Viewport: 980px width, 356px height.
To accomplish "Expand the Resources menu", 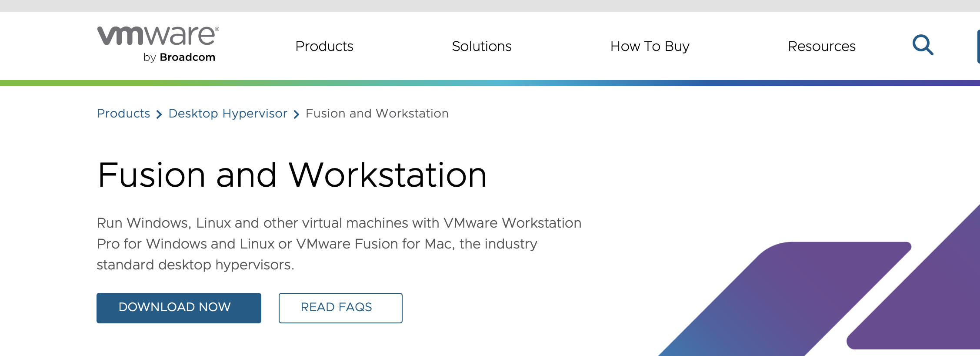I will click(821, 46).
